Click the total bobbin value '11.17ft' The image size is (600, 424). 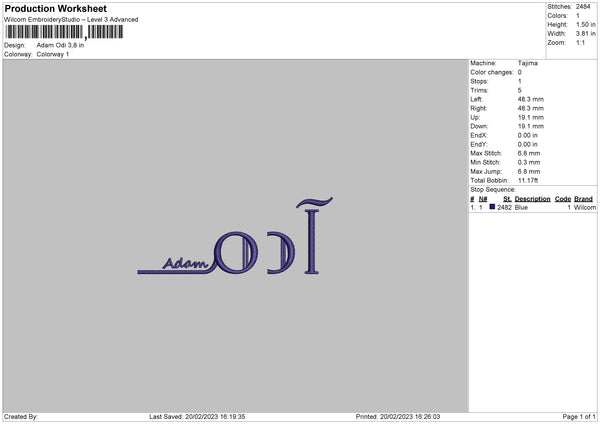pos(528,180)
